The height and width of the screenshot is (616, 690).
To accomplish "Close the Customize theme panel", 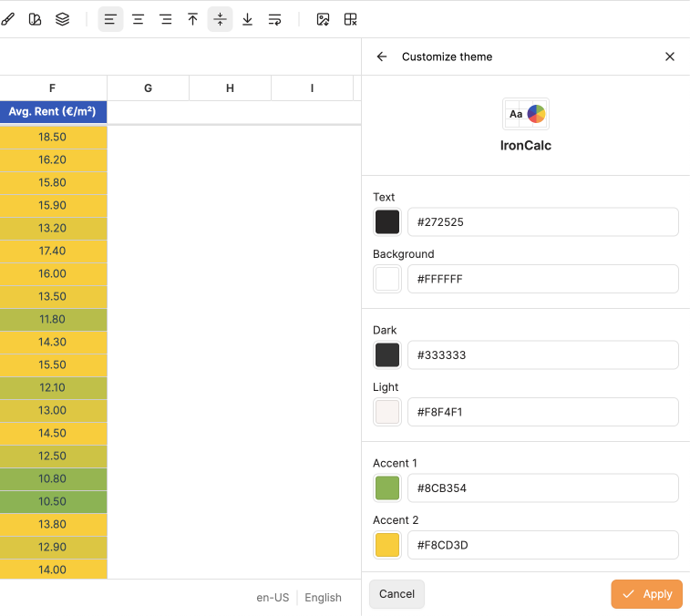I will (x=670, y=56).
